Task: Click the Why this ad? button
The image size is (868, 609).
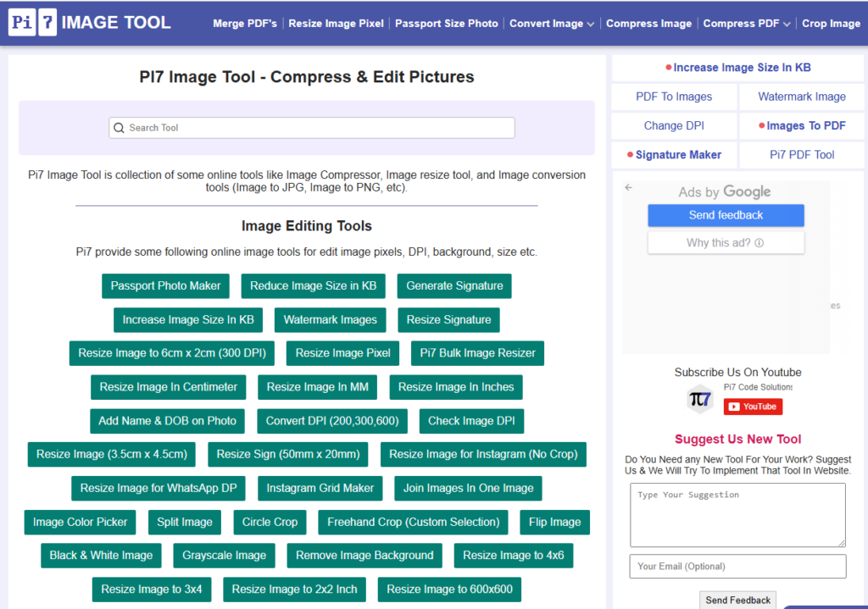Action: [726, 243]
